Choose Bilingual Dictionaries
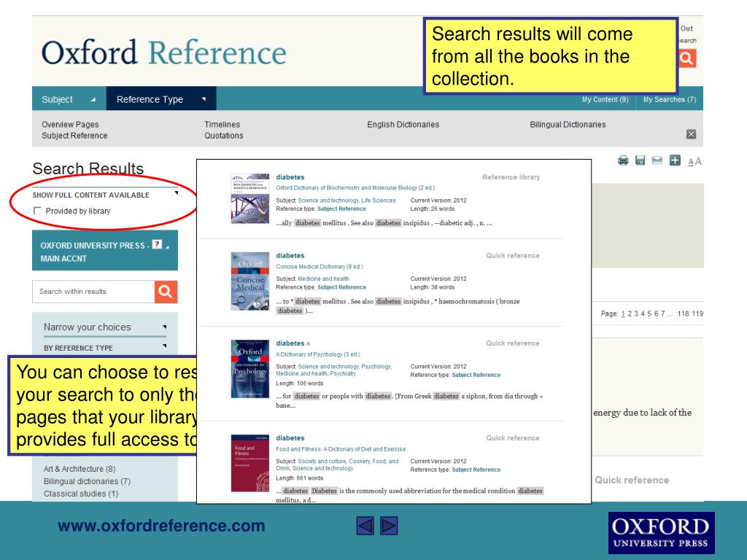Screen dimensions: 747x560 pyautogui.click(x=568, y=124)
